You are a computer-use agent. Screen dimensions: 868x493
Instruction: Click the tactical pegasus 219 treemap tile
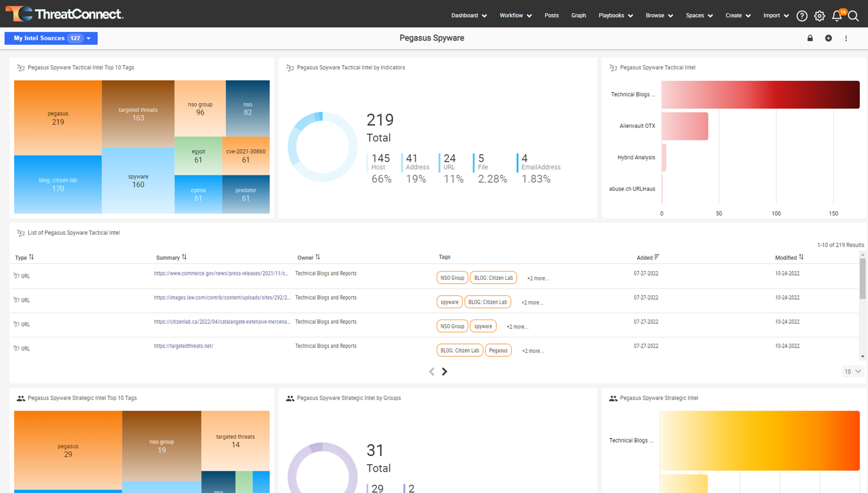(58, 118)
